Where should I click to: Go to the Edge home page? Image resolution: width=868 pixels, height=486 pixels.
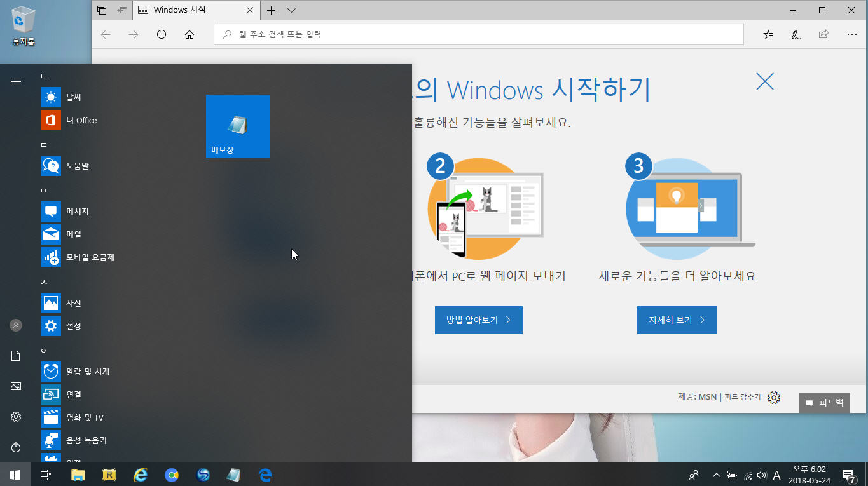pyautogui.click(x=189, y=34)
